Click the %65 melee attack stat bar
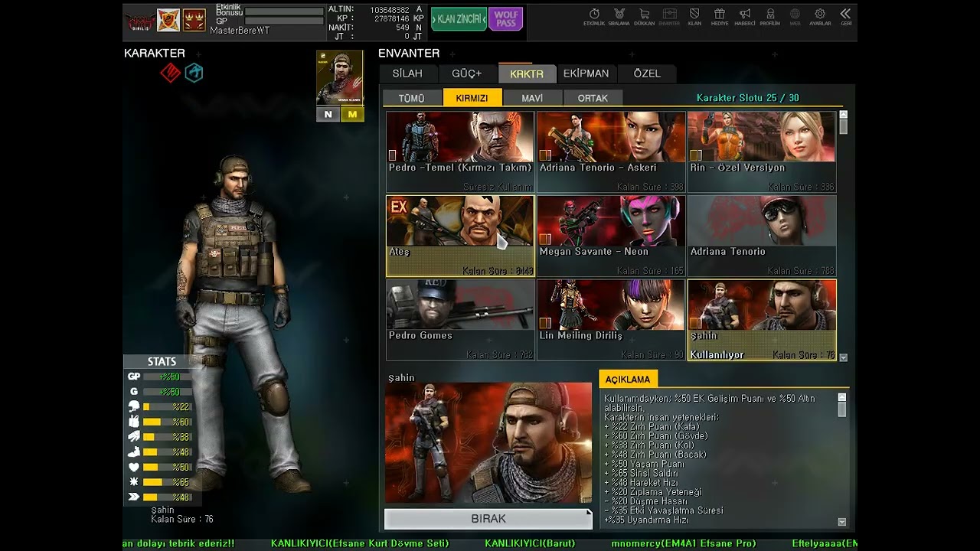 [167, 482]
